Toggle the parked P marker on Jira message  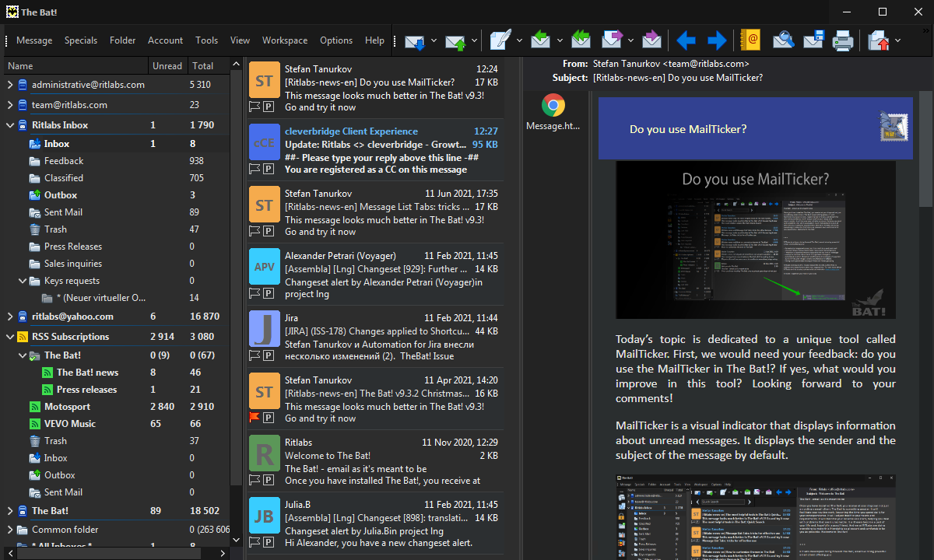tap(268, 355)
